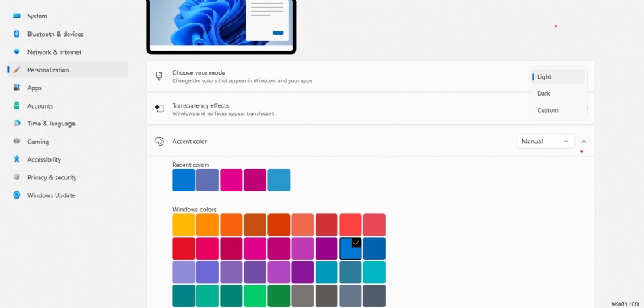Choose Dark mode in dropdown list
This screenshot has width=644, height=308.
point(558,93)
